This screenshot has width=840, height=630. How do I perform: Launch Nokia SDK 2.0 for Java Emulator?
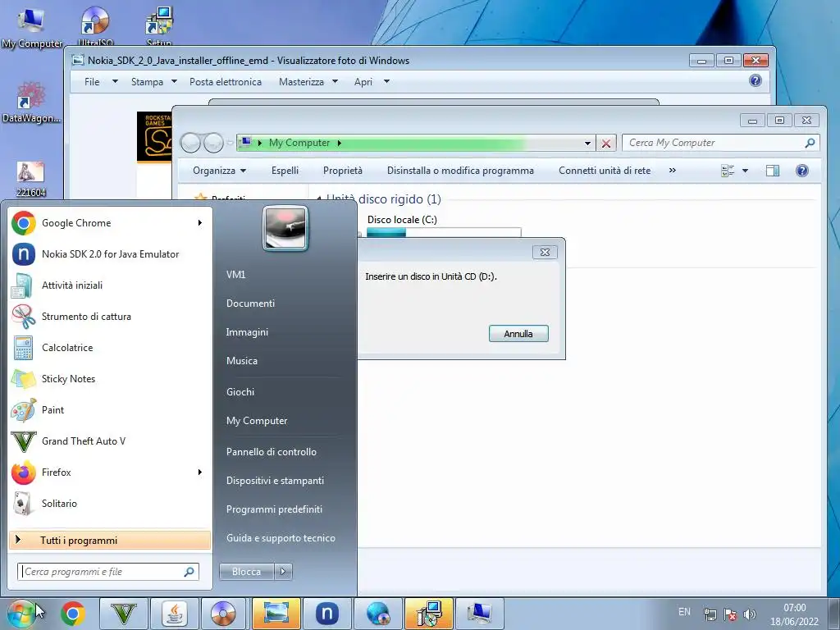tap(110, 254)
